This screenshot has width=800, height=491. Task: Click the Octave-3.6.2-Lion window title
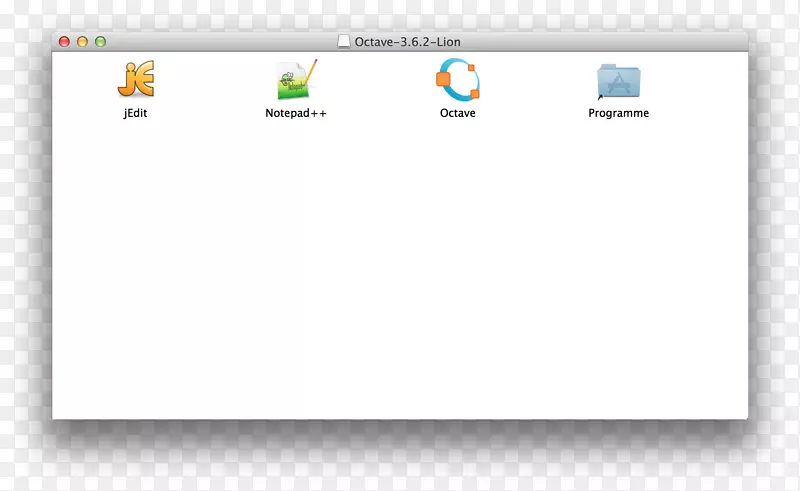408,42
